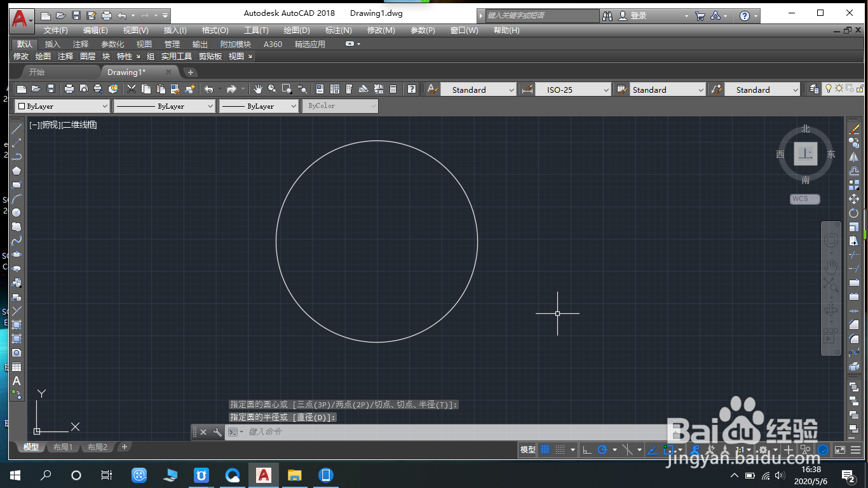This screenshot has height=488, width=868.
Task: Open Windows Start menu
Action: 15,475
